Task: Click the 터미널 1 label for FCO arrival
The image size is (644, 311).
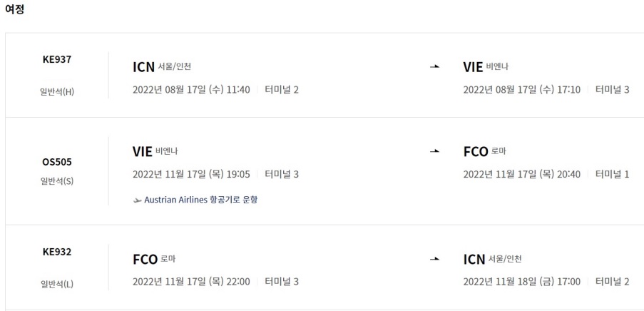Action: click(x=612, y=174)
